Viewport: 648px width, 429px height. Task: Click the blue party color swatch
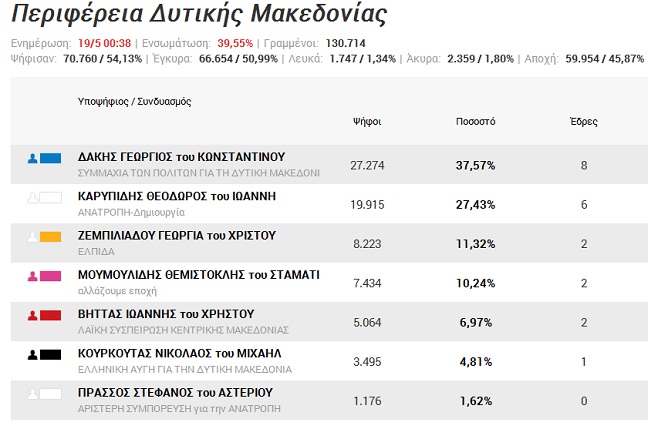click(52, 158)
